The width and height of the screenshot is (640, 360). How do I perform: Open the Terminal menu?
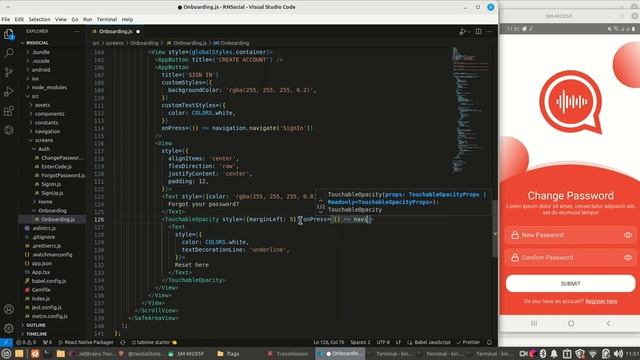click(x=107, y=19)
